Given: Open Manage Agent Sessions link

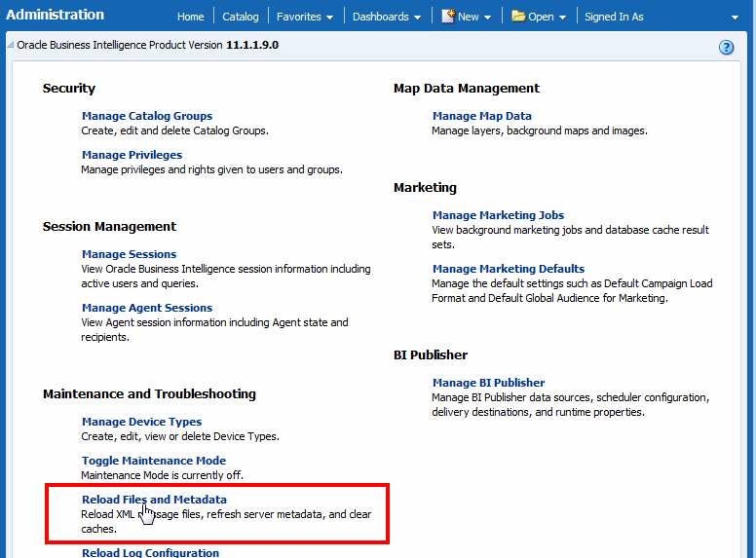Looking at the screenshot, I should (x=147, y=308).
